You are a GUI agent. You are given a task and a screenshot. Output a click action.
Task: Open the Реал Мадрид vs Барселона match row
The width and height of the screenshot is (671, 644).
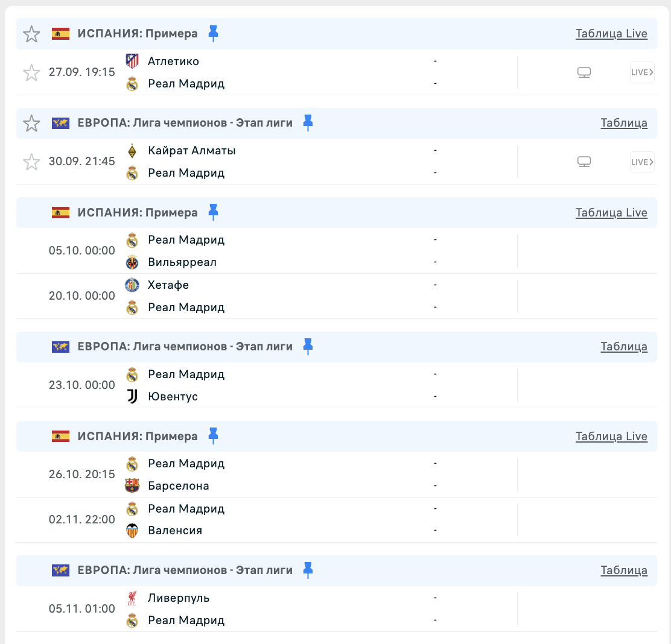tap(336, 475)
